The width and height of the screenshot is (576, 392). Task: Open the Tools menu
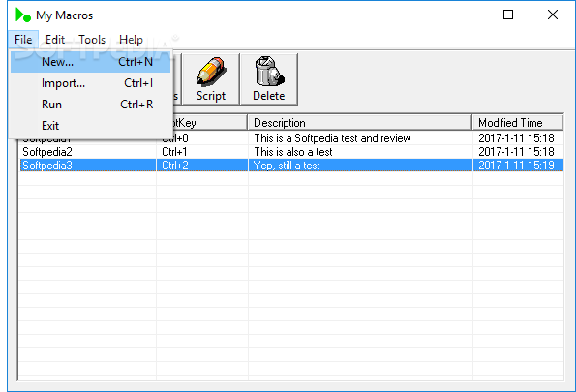coord(92,40)
